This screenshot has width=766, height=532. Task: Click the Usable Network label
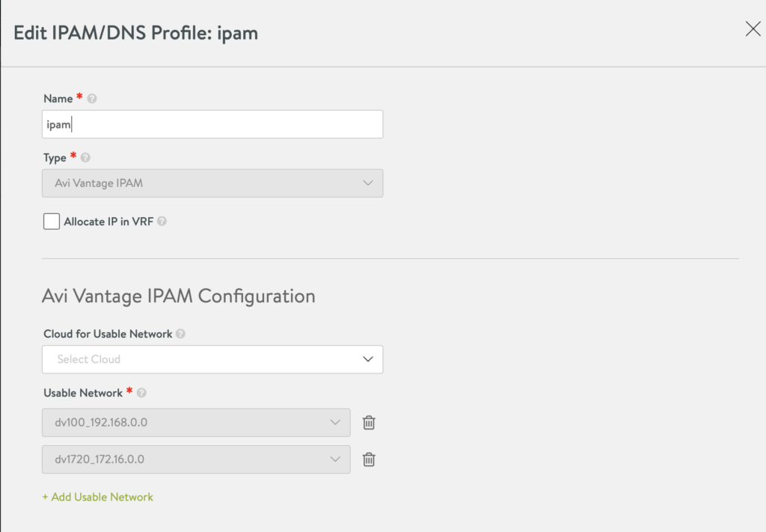click(x=83, y=393)
